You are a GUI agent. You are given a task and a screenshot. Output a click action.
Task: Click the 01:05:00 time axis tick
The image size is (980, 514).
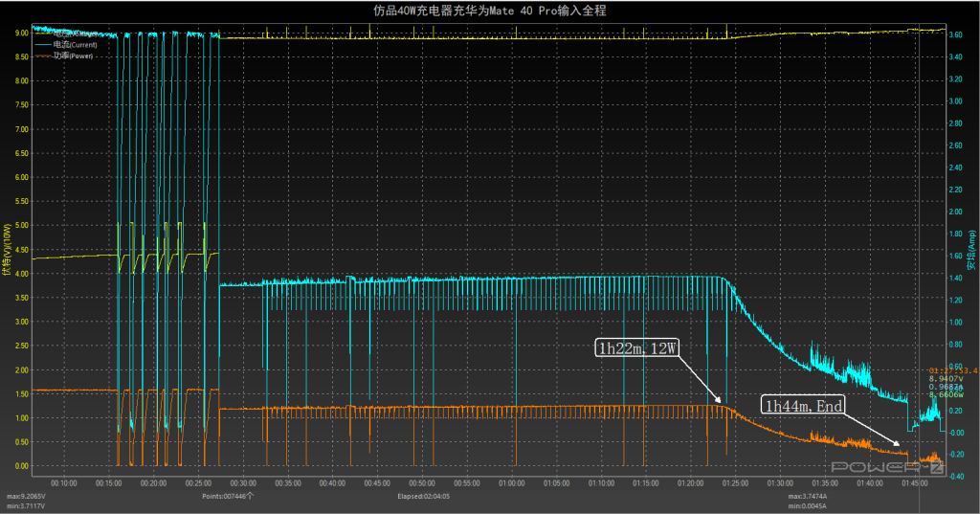click(x=557, y=483)
